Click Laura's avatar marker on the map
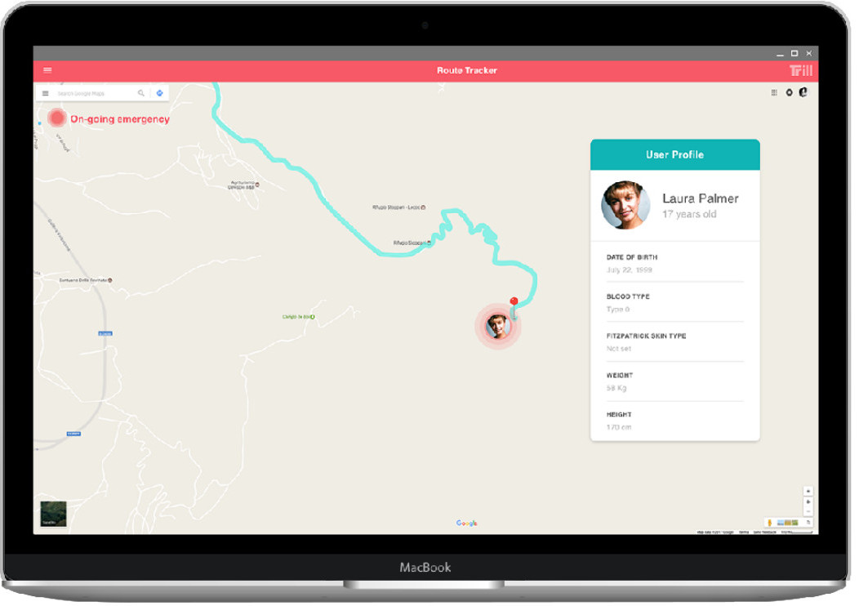 tap(497, 326)
